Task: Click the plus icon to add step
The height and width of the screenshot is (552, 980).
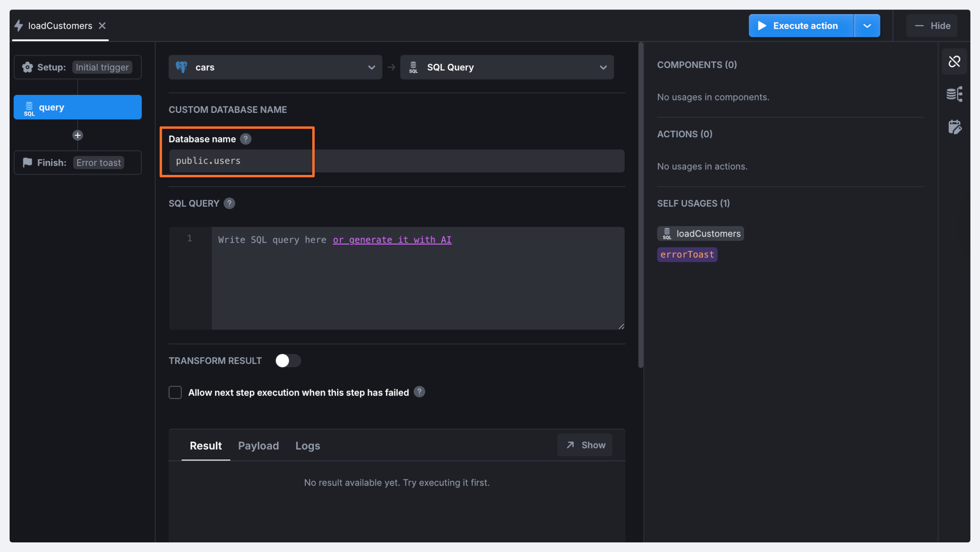Action: 78,135
